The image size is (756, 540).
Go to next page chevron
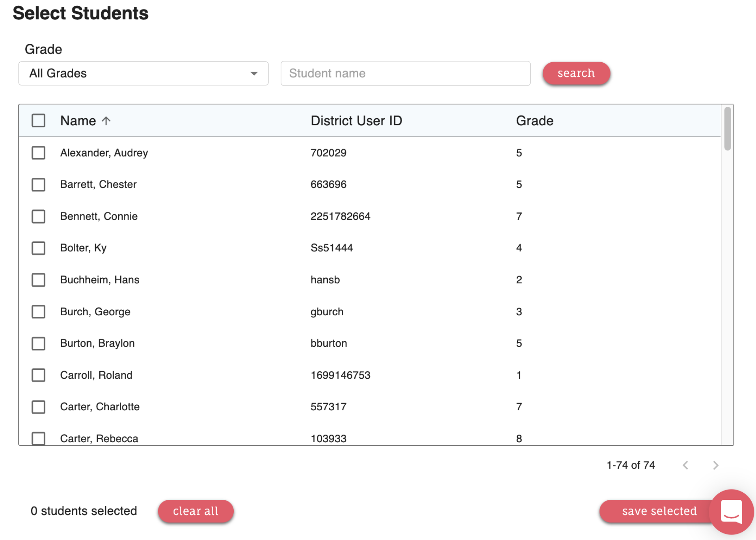[x=715, y=466]
